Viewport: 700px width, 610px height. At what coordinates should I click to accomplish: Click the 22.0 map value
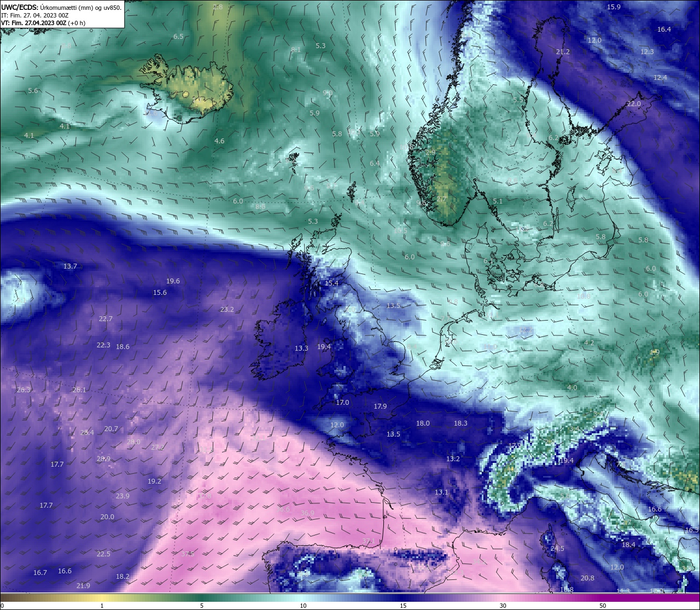tap(634, 104)
